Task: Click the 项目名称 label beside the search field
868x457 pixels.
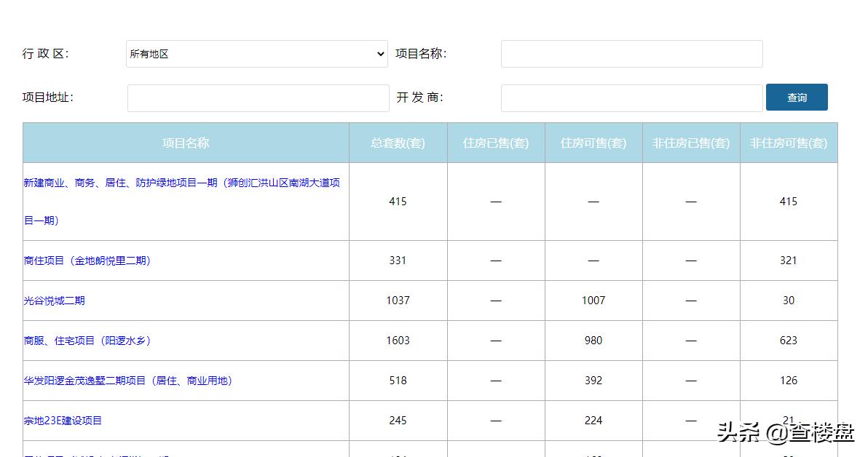Action: [421, 54]
